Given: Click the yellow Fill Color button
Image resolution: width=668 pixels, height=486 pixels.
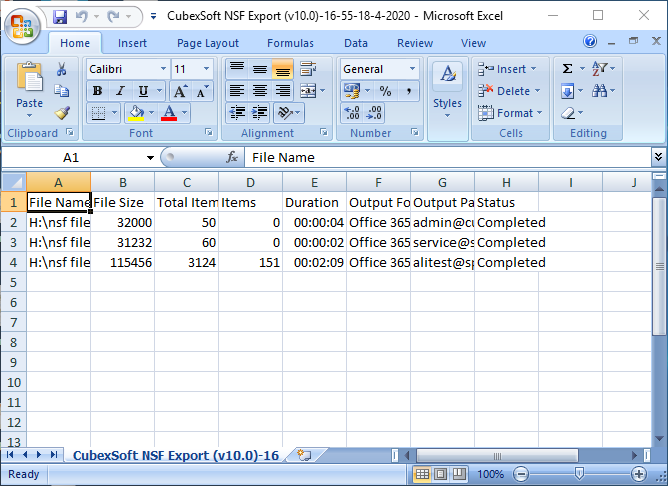Looking at the screenshot, I should (135, 113).
